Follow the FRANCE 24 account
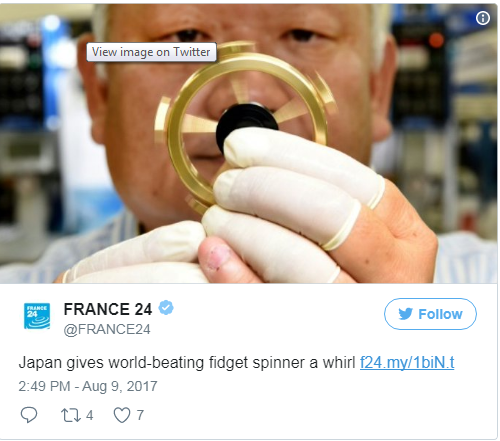Viewport: 500px width, 441px height. coord(430,314)
